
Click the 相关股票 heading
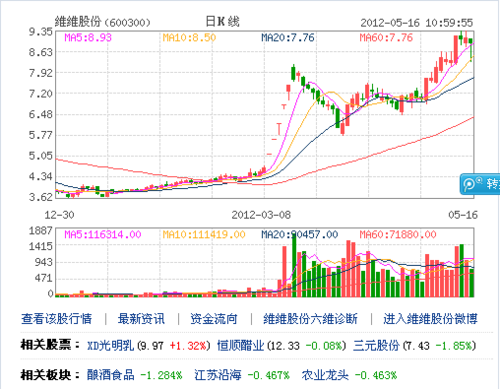pyautogui.click(x=50, y=345)
